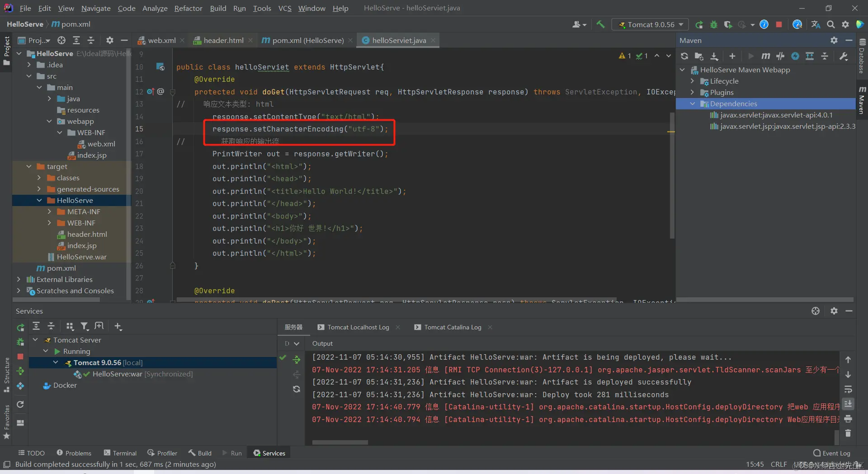Group services by icon in Services toolbar
Viewport: 868px width, 474px height.
point(70,326)
